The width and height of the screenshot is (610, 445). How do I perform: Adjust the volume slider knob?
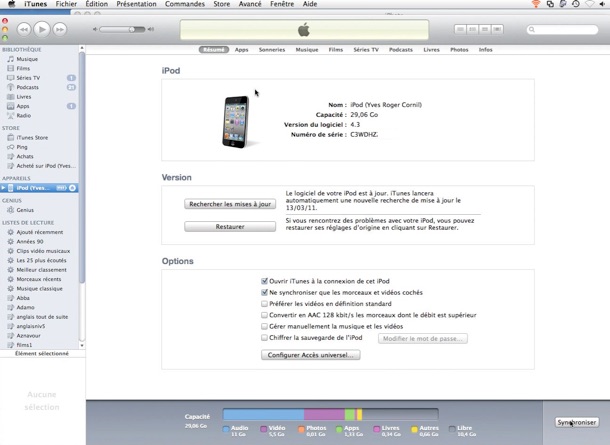[132, 29]
